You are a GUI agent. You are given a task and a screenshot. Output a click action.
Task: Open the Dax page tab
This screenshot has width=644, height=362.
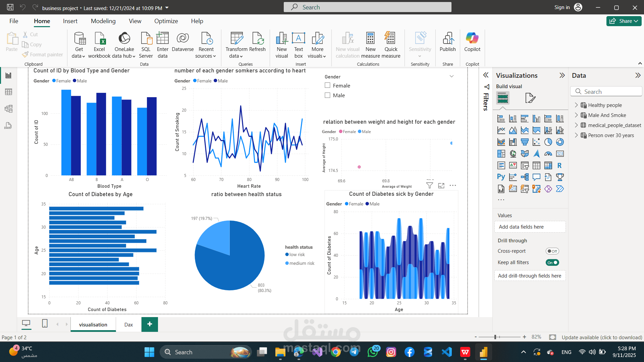[x=128, y=324]
